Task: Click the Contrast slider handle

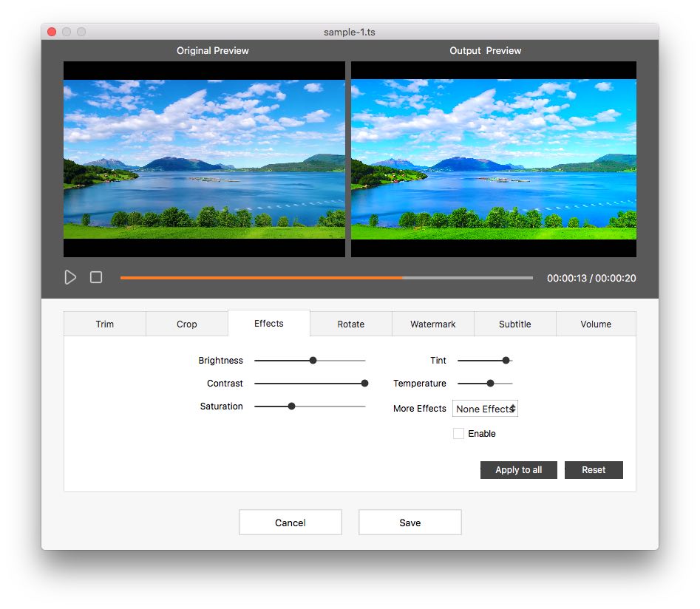Action: [364, 383]
